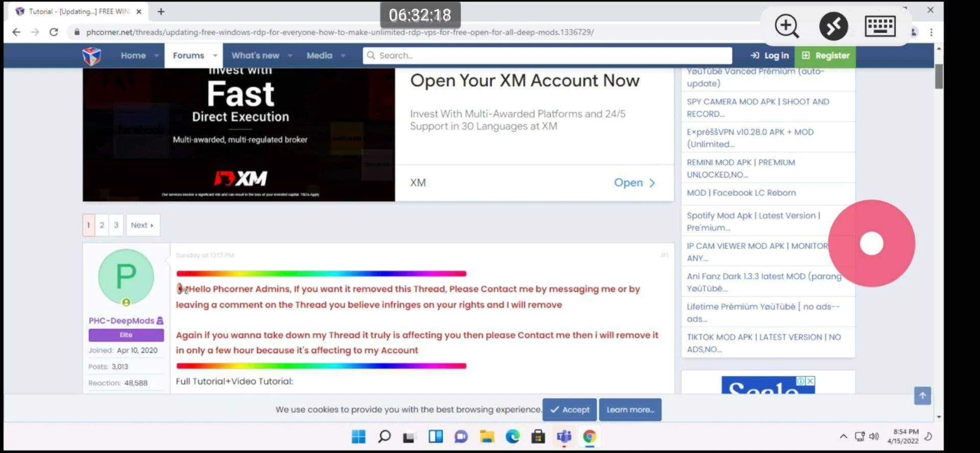Click the PHCorner site logo

click(91, 56)
